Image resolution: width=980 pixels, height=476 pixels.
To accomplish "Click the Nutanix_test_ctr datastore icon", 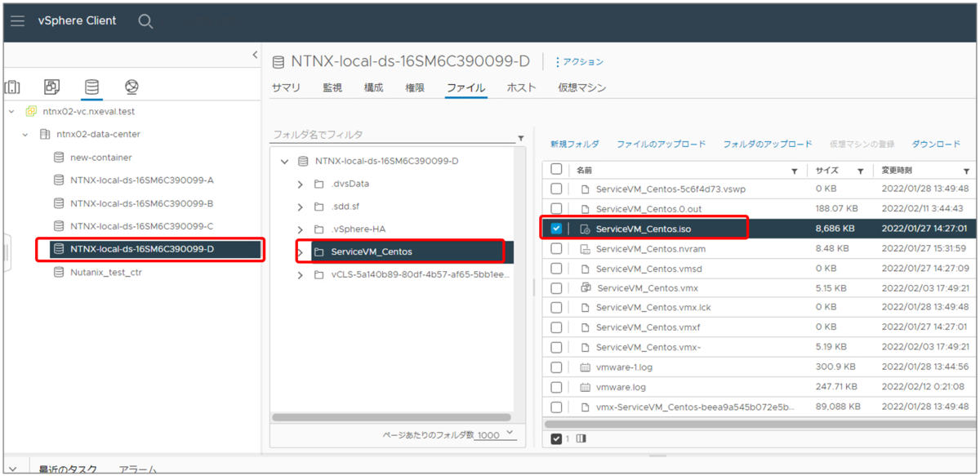I will [59, 273].
